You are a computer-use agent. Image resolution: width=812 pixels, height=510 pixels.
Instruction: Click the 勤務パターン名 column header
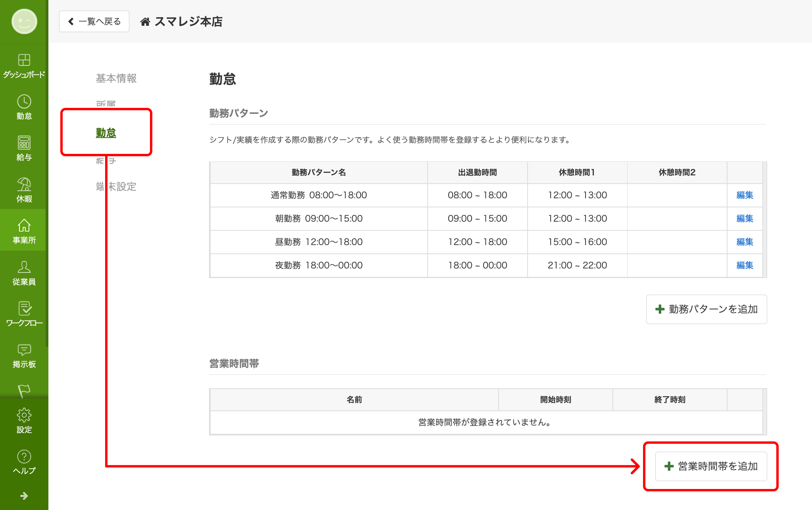point(319,173)
